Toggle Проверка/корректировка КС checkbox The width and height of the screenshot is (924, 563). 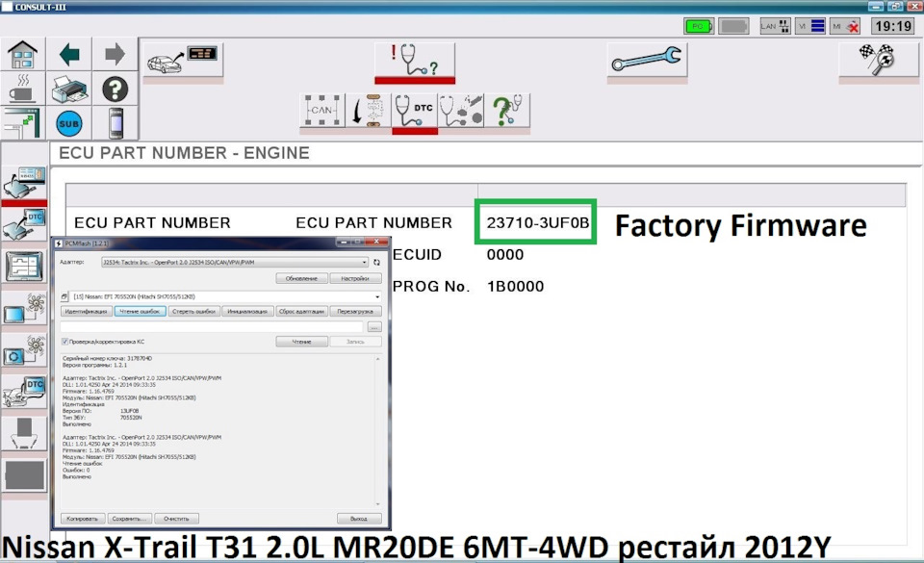pos(64,342)
